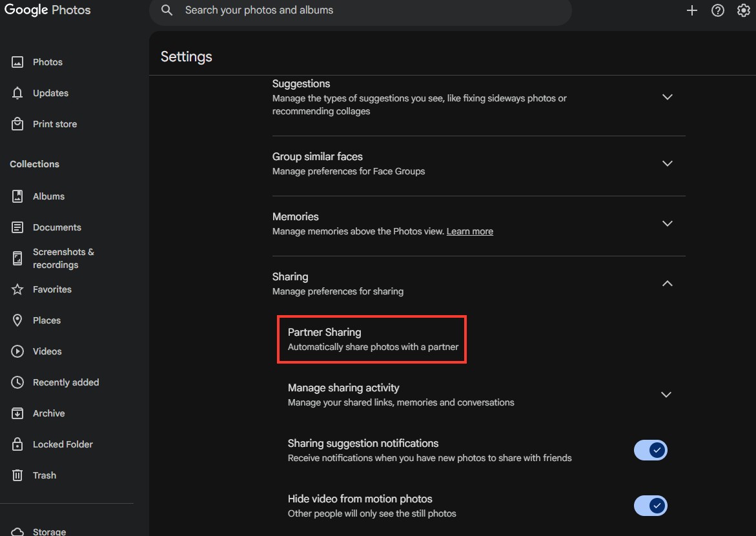Open Places in the sidebar

click(46, 320)
